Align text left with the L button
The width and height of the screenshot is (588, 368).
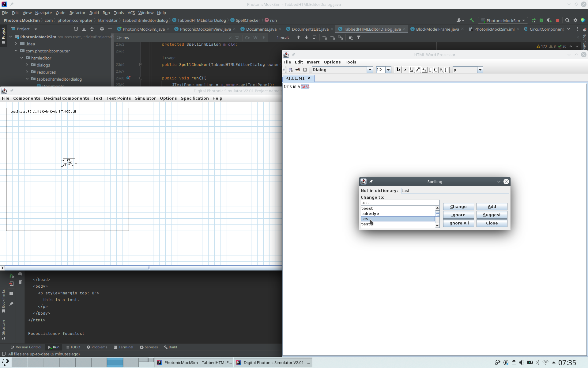430,70
